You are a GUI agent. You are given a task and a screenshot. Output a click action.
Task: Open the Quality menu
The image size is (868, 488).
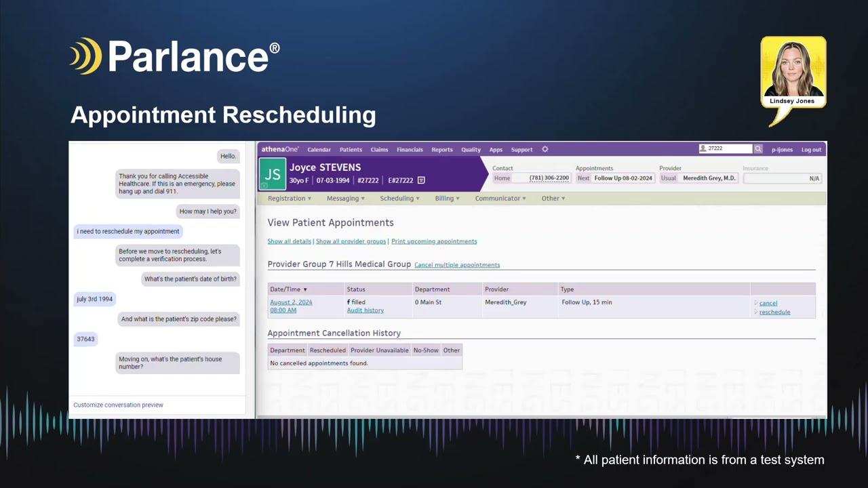tap(471, 150)
